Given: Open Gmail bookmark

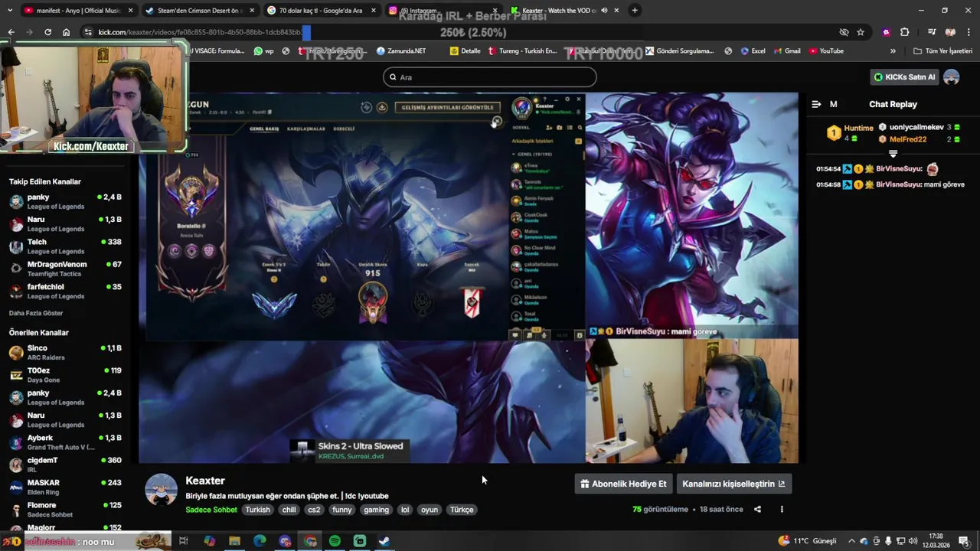Looking at the screenshot, I should 786,51.
